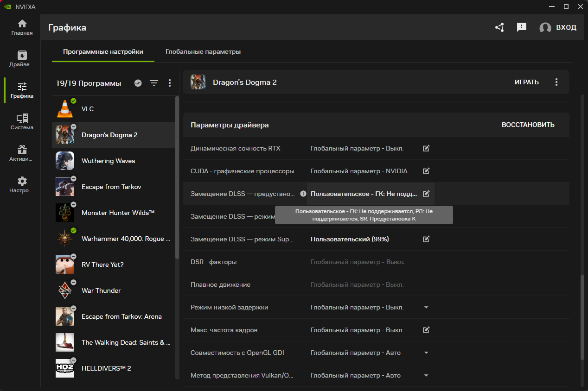588x391 pixels.
Task: Expand Метод представления Vulkan dropdown
Action: [x=426, y=375]
